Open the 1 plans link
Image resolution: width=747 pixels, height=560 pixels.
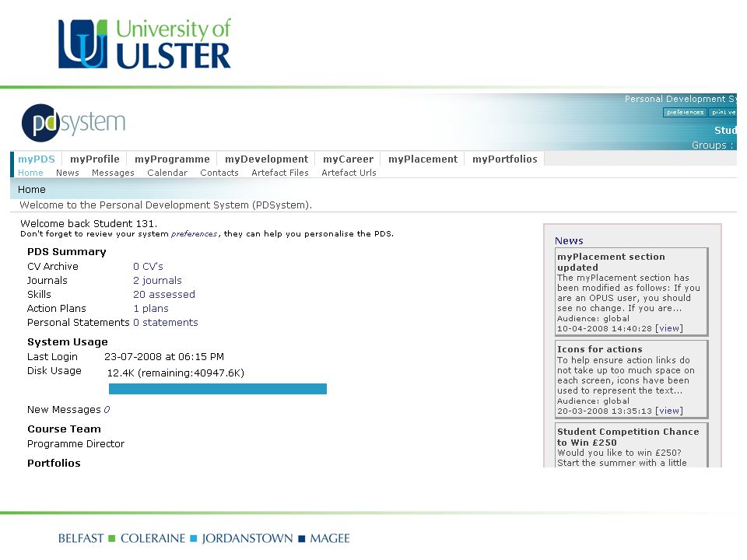(x=150, y=309)
